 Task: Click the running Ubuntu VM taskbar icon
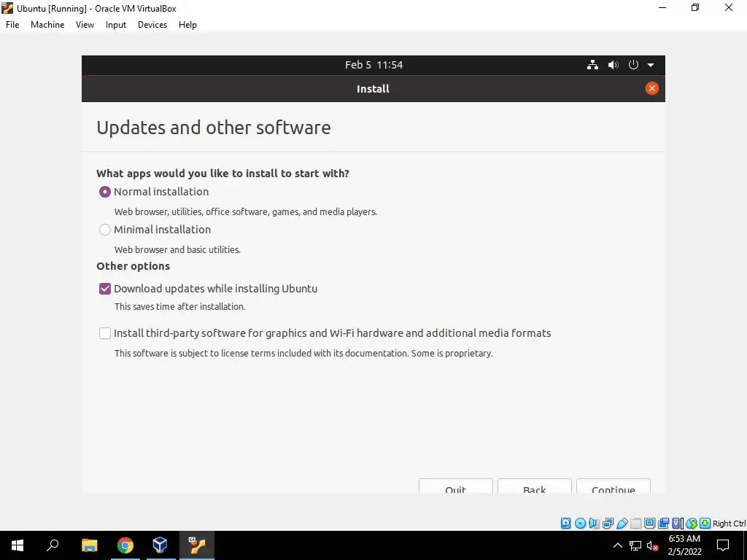tap(197, 545)
